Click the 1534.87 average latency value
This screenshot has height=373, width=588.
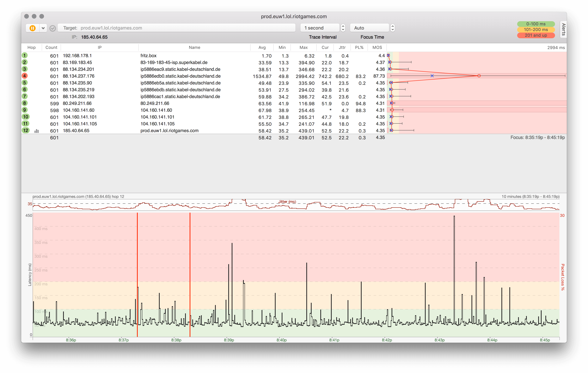(262, 76)
